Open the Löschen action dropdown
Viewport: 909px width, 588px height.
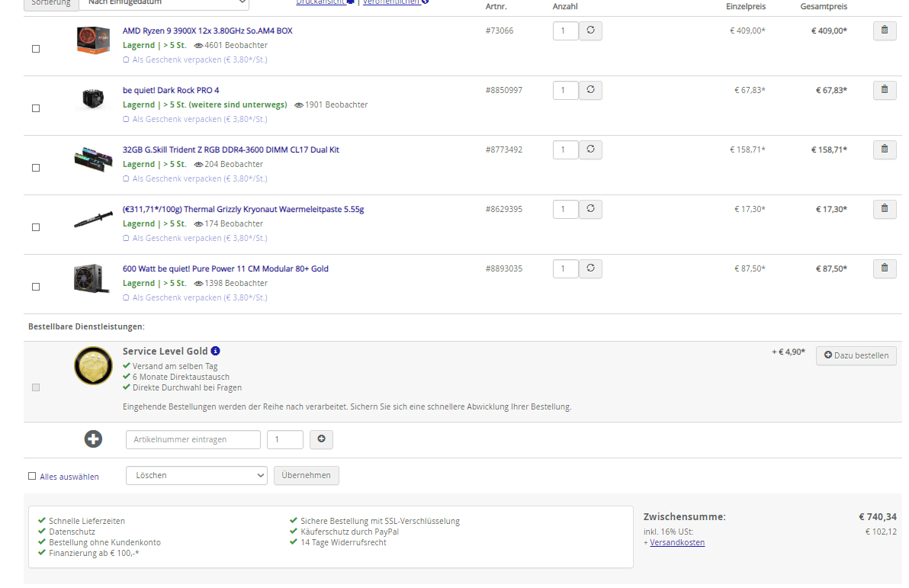pos(197,475)
